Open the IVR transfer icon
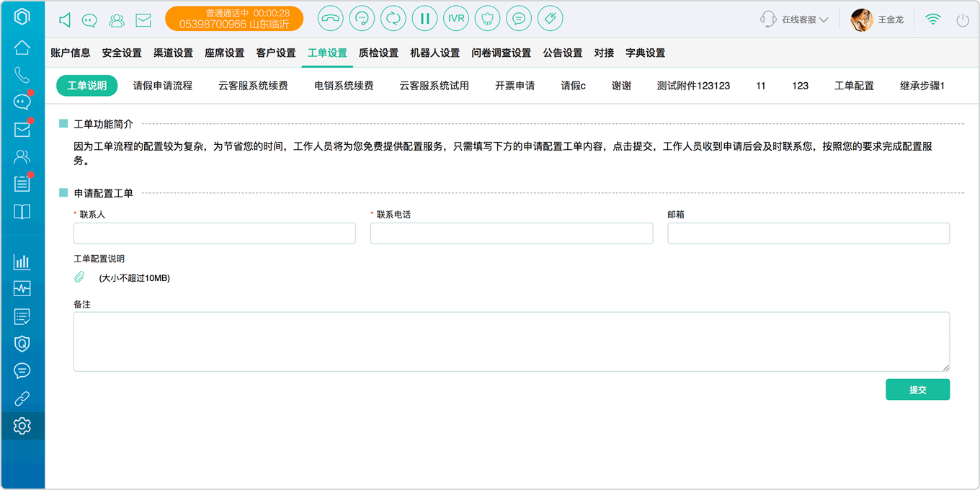 tap(456, 19)
